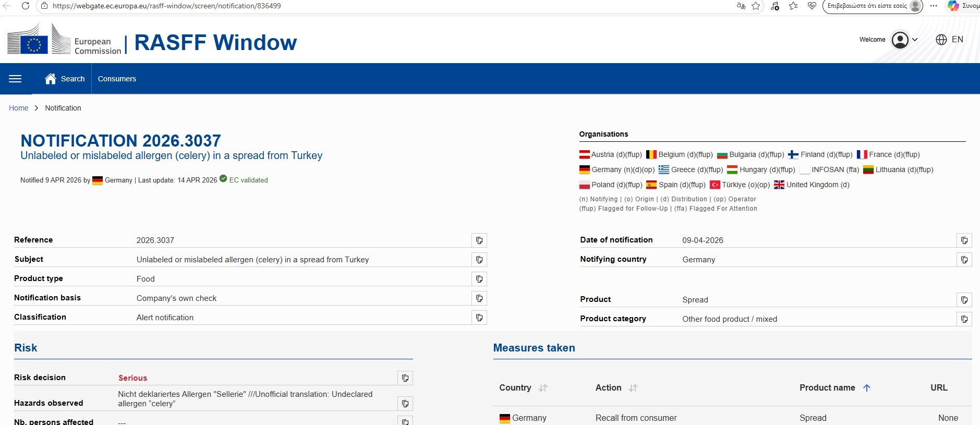Follow the Home breadcrumb link
Viewport: 980px width, 425px height.
tap(18, 108)
